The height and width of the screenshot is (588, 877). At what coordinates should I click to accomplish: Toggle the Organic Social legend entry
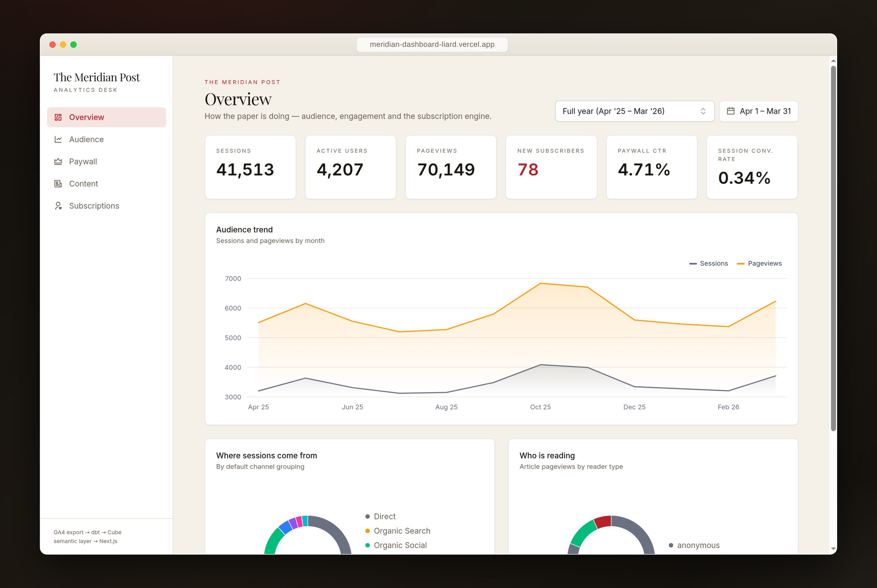[396, 545]
